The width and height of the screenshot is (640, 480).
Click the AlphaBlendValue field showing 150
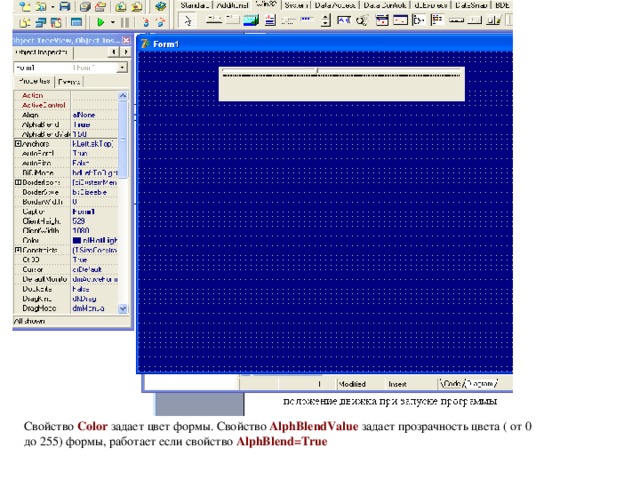94,134
